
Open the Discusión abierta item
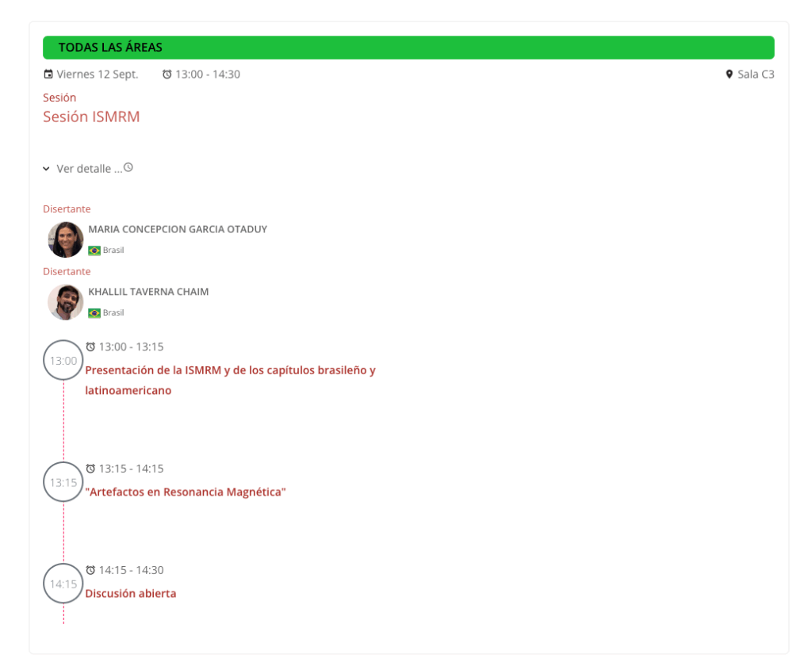(131, 593)
